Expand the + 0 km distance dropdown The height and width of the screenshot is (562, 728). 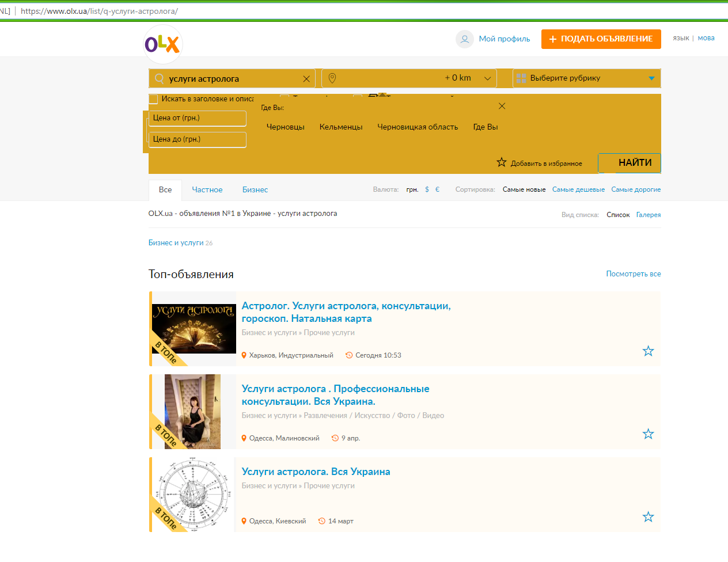click(x=487, y=78)
